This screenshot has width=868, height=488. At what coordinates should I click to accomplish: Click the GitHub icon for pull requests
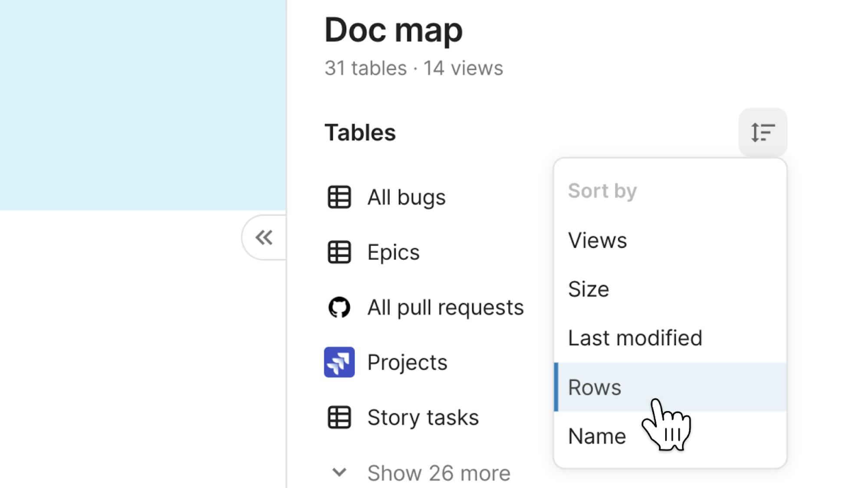point(339,307)
